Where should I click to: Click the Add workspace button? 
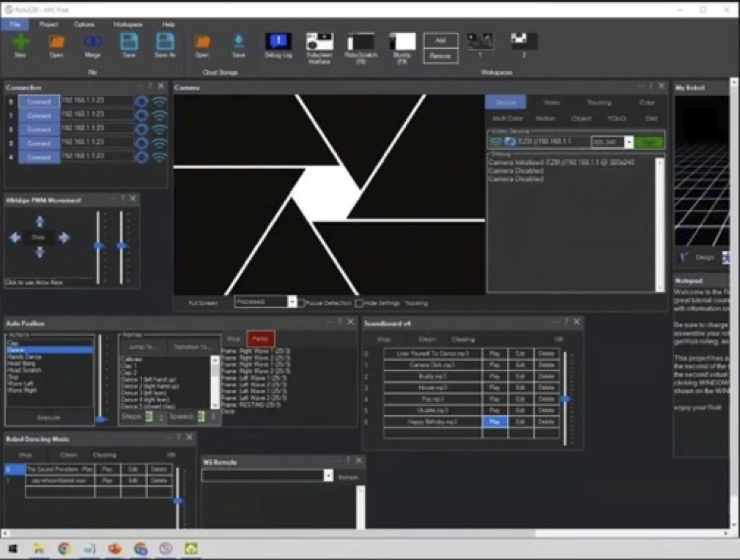[x=440, y=40]
